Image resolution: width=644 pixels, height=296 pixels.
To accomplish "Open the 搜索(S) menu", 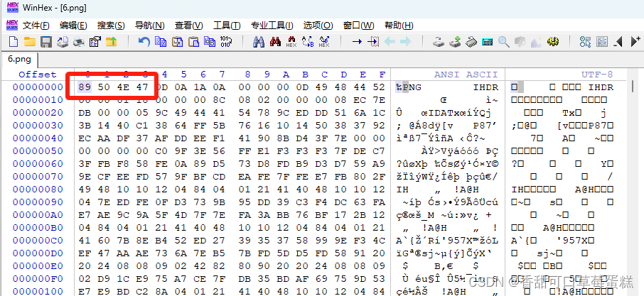I will tap(111, 26).
